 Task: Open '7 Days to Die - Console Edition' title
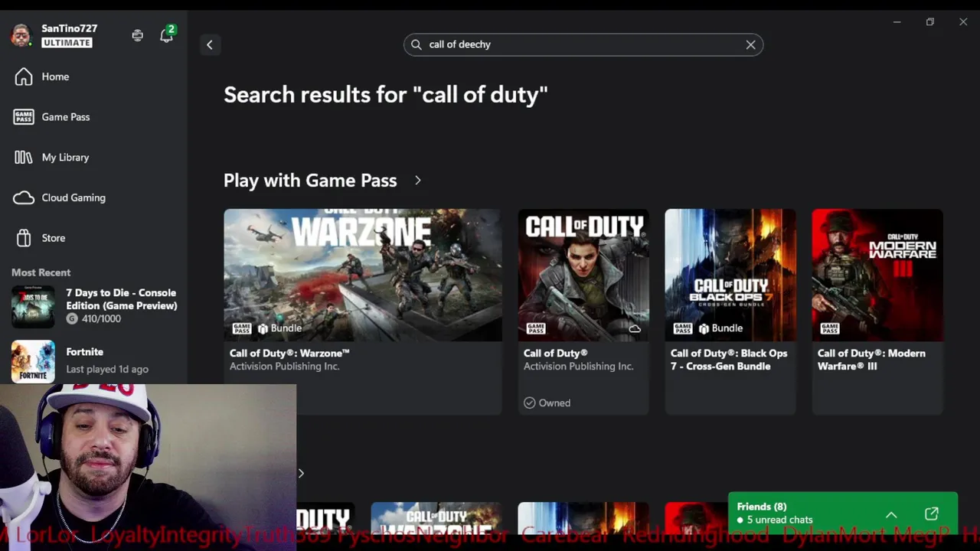(121, 299)
